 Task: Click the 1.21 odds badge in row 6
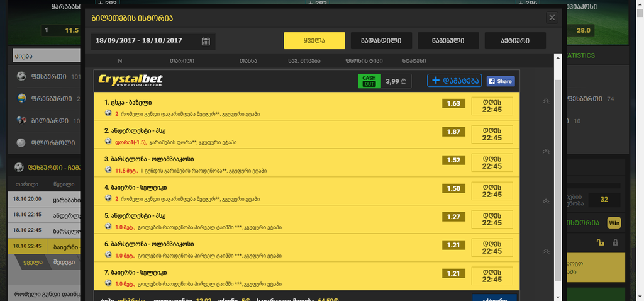[453, 246]
